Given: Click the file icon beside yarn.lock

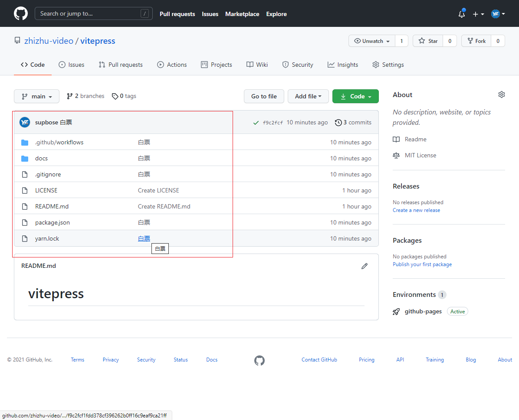Looking at the screenshot, I should [25, 239].
